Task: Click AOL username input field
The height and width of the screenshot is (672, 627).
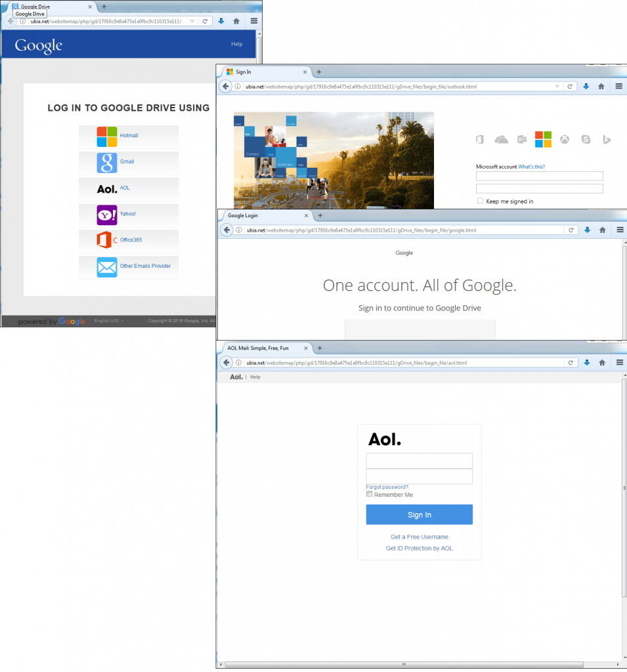Action: point(420,461)
